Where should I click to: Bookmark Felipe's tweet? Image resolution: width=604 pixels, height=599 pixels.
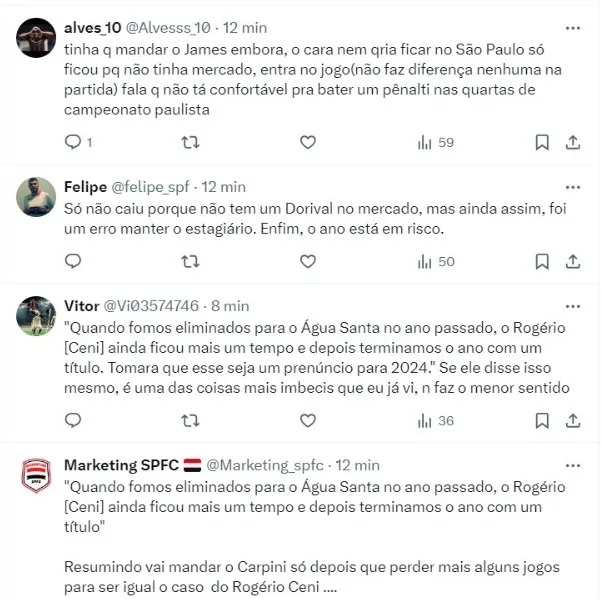pyautogui.click(x=542, y=262)
